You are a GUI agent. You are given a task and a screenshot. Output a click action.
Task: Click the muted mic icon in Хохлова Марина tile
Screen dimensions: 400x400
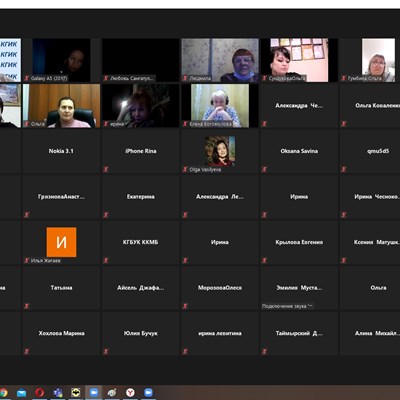(x=27, y=351)
